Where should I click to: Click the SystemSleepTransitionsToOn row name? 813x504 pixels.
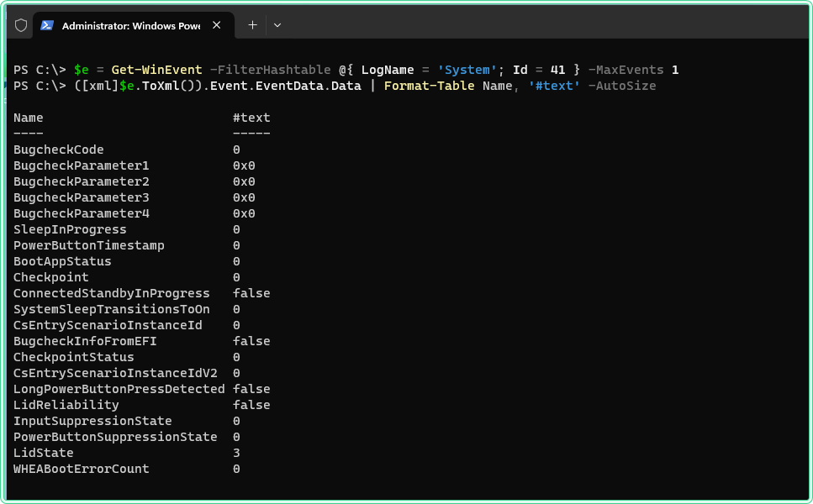112,309
